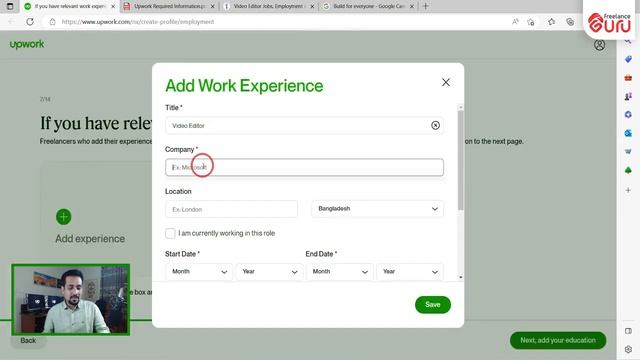Open the Drop icon in the Edge sidebar
This screenshot has width=640, height=360.
[628, 151]
